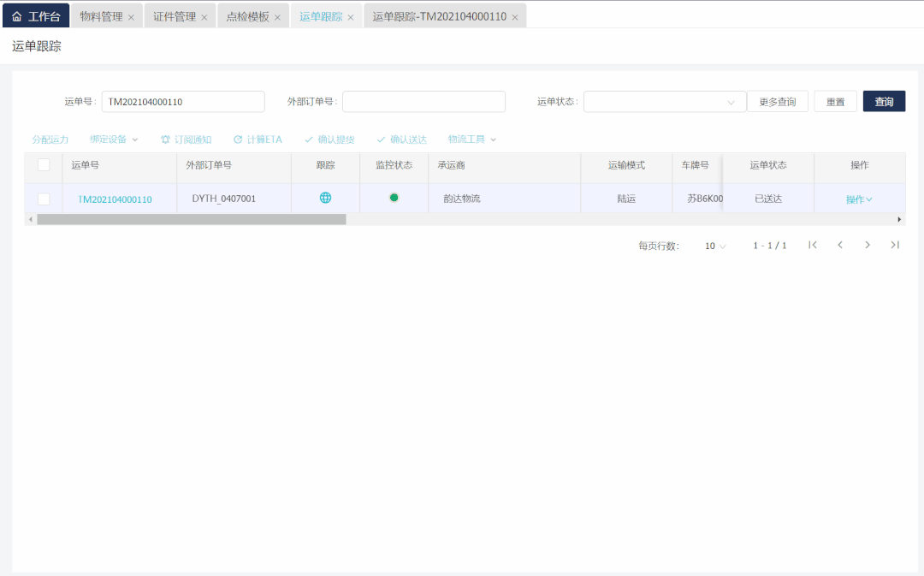Focus the 外部订单号 input field
The image size is (924, 576).
click(423, 102)
